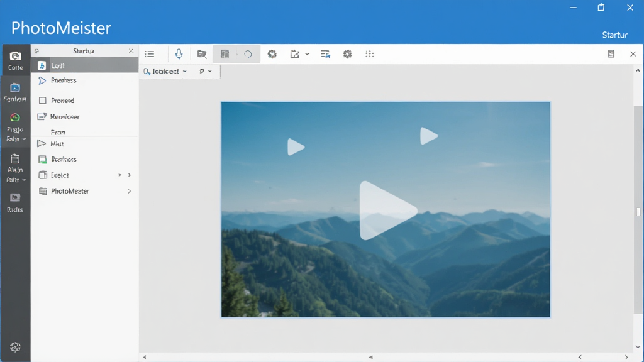The height and width of the screenshot is (362, 644).
Task: Close the toolbar panel with the X beside the panel view icon
Action: coord(633,54)
